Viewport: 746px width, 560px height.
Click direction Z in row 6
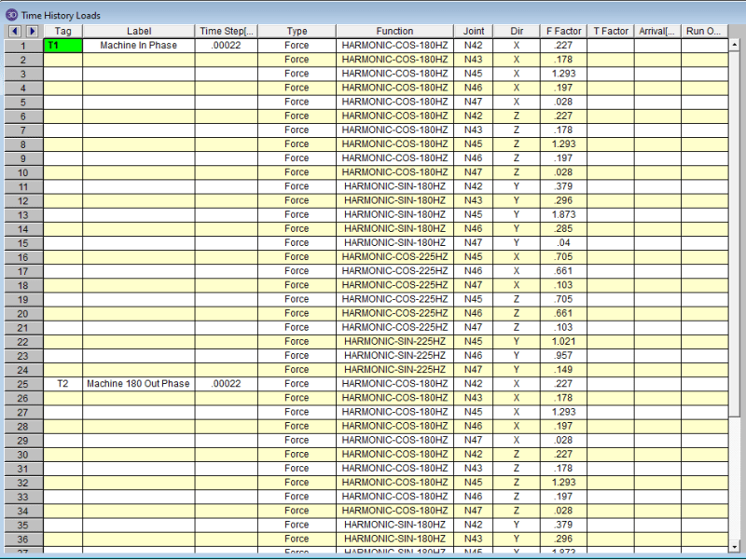pos(517,116)
